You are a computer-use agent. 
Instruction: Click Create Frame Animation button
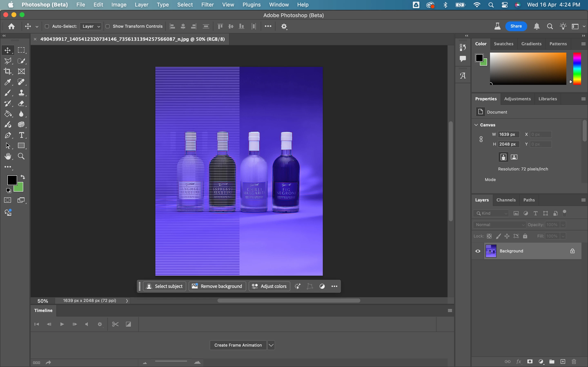coord(238,345)
